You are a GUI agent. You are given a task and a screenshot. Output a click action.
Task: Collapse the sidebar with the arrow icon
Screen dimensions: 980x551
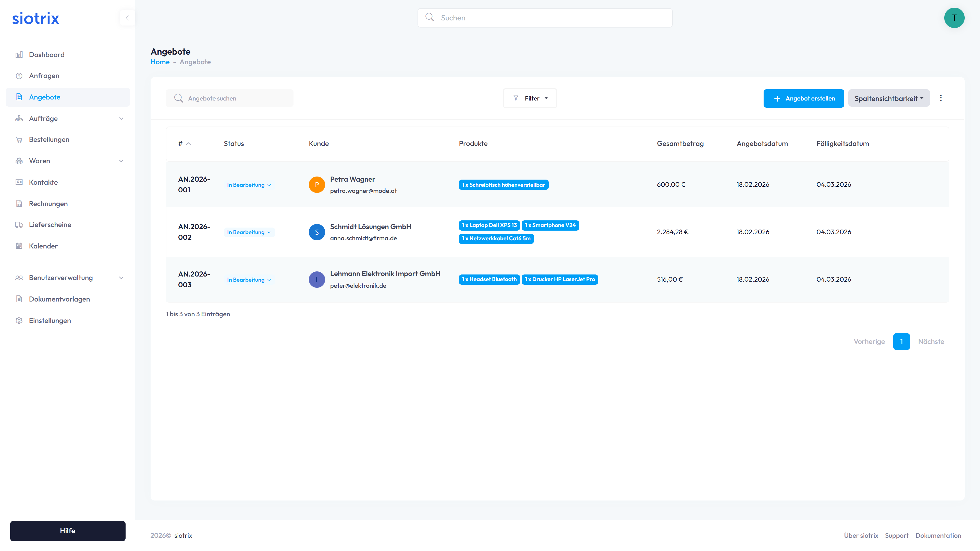coord(127,18)
